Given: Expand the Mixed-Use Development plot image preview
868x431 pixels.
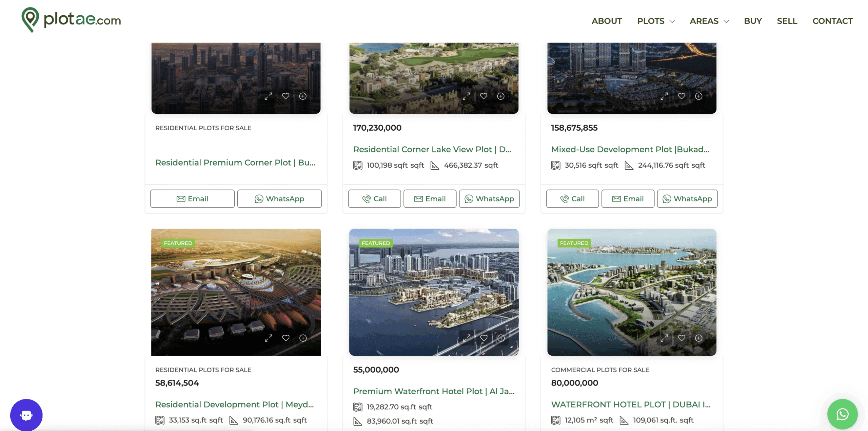Looking at the screenshot, I should point(664,96).
